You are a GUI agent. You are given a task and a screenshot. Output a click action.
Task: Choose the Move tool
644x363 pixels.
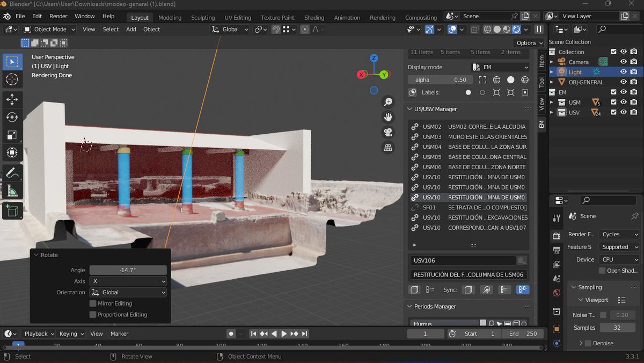pyautogui.click(x=12, y=99)
